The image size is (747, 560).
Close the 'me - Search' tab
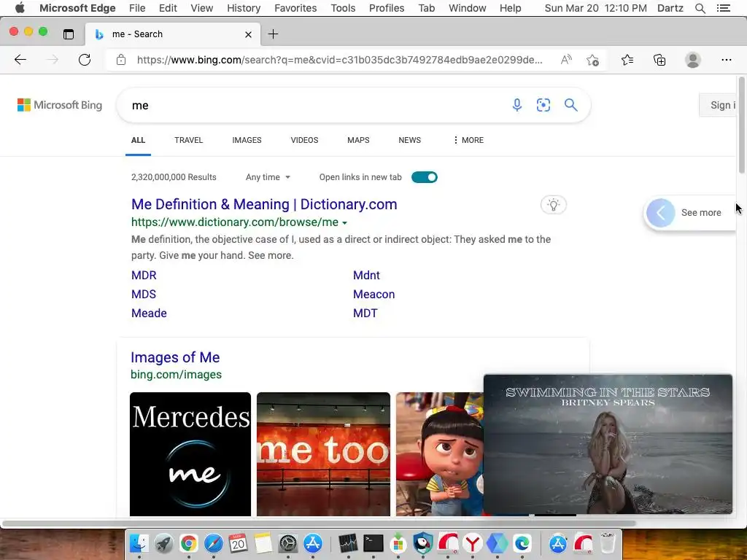pos(248,34)
